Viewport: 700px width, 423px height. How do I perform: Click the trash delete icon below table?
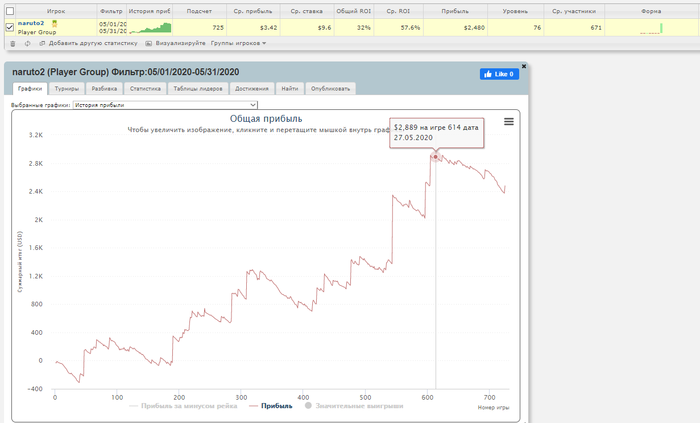(x=12, y=43)
